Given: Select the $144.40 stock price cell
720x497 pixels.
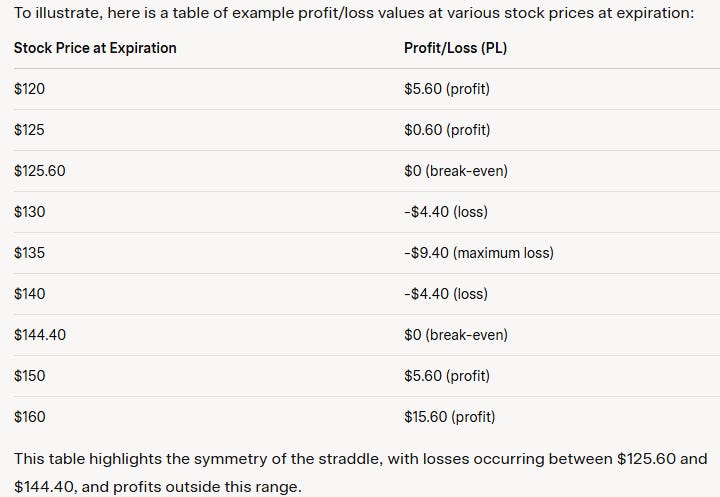Looking at the screenshot, I should click(40, 335).
